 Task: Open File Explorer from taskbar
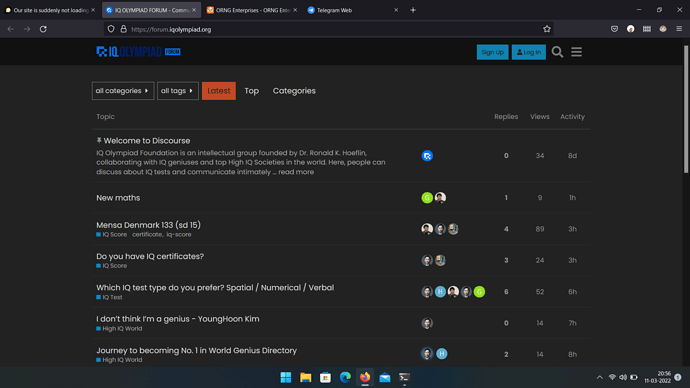pos(305,377)
